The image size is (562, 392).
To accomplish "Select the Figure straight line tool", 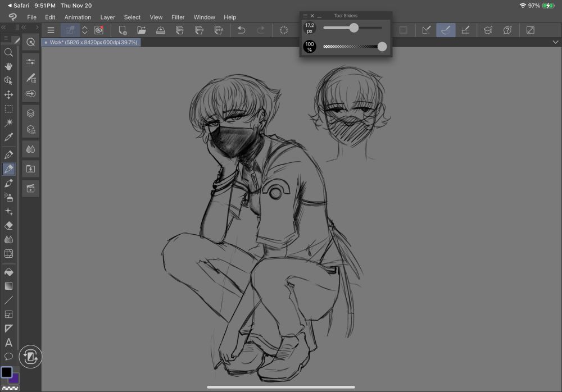I will click(8, 300).
